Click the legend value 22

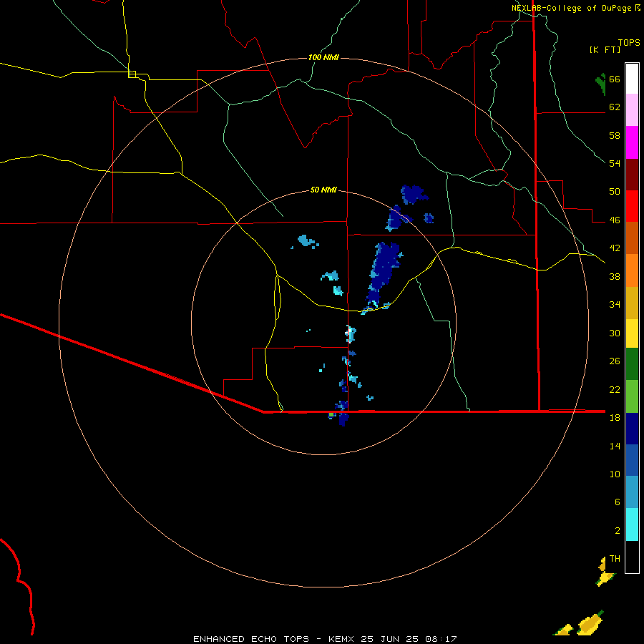[615, 389]
